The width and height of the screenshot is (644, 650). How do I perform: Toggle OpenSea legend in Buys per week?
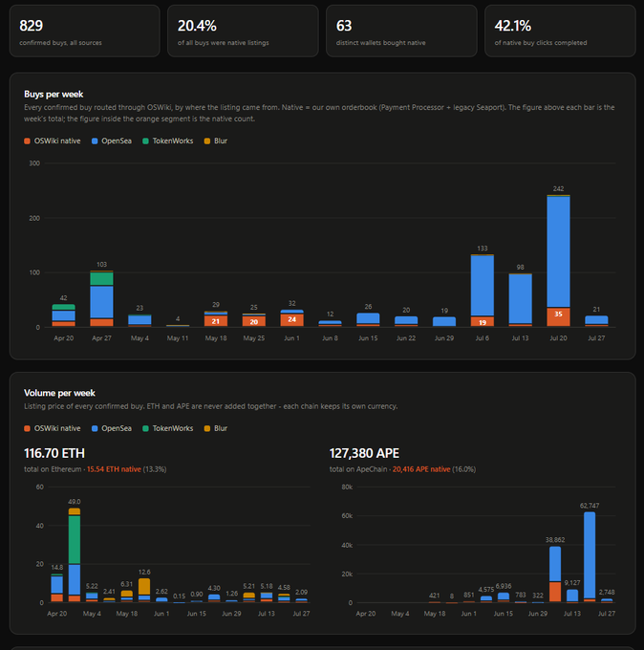[112, 141]
